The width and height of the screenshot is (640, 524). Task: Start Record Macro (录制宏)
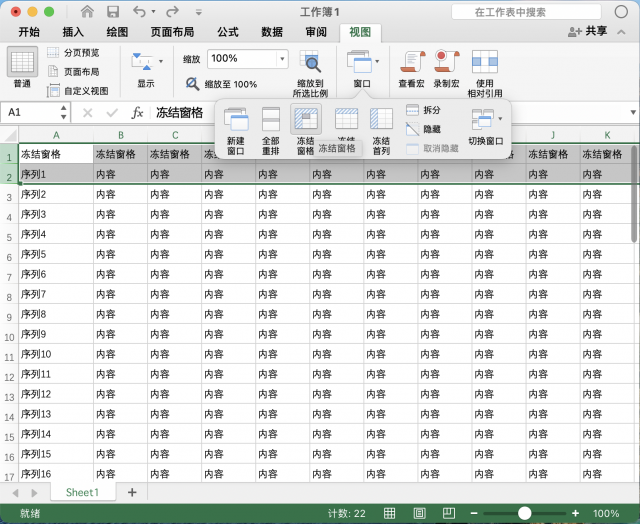446,69
